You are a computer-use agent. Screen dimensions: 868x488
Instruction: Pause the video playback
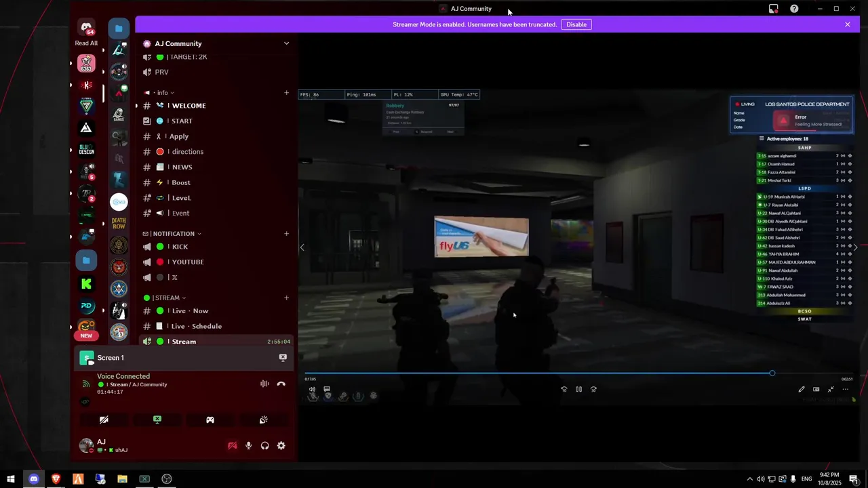578,389
